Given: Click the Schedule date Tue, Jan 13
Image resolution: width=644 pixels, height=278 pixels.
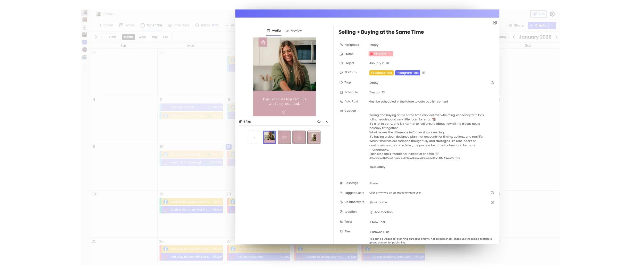Looking at the screenshot, I should [377, 92].
